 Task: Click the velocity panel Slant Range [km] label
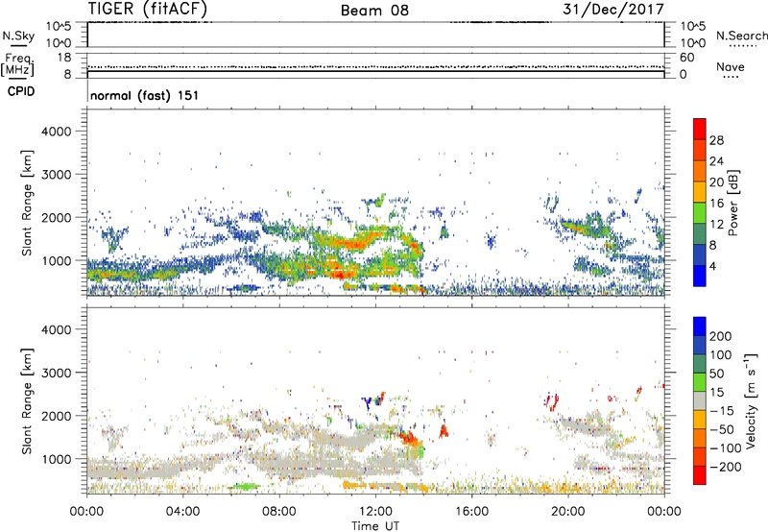click(x=27, y=400)
